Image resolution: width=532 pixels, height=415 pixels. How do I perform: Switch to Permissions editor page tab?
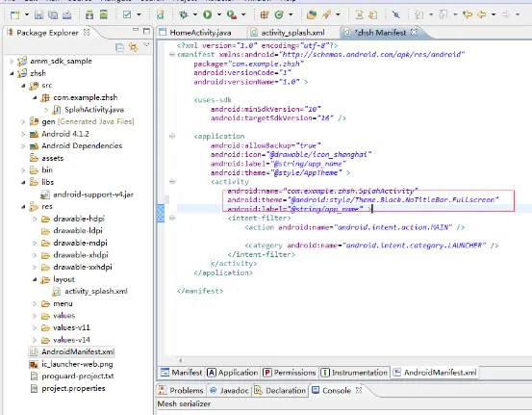(289, 373)
